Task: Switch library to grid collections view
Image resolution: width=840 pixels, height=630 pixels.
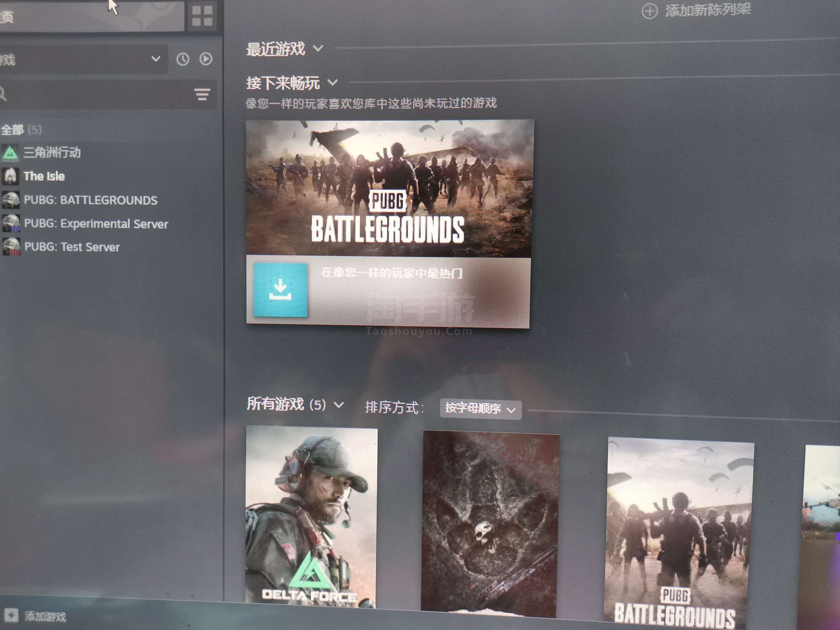Action: [202, 16]
